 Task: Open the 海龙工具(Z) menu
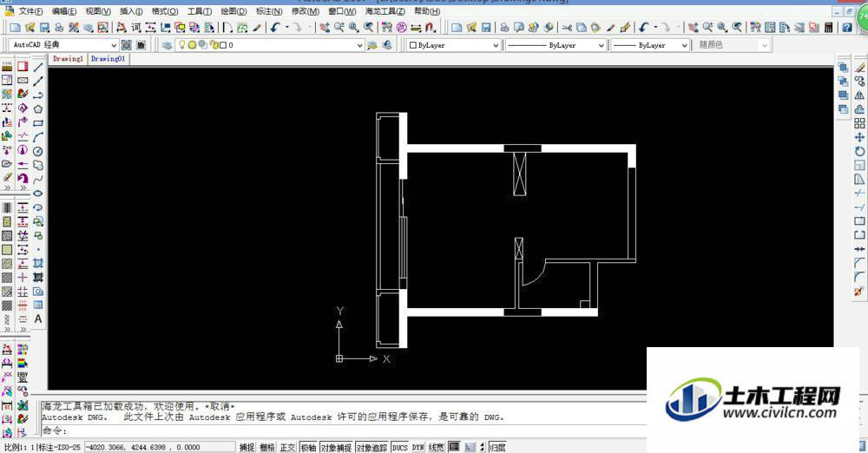click(x=385, y=11)
